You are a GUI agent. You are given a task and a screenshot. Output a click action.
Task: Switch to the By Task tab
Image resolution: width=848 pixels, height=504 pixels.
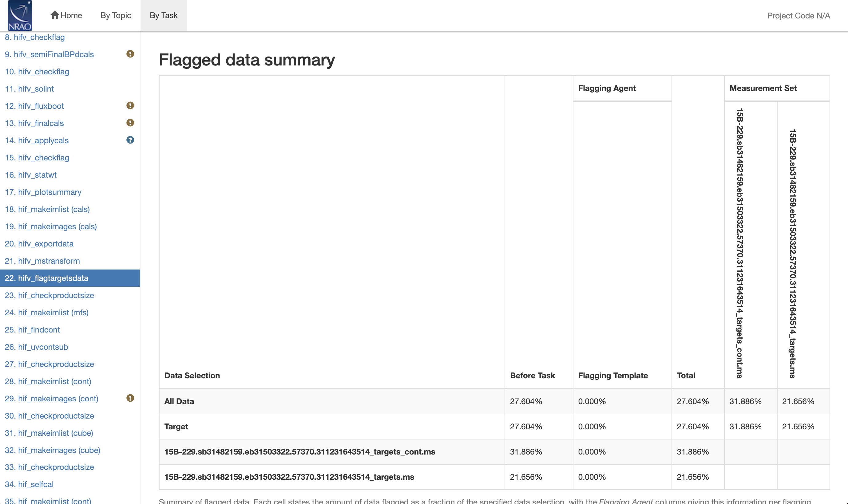164,15
